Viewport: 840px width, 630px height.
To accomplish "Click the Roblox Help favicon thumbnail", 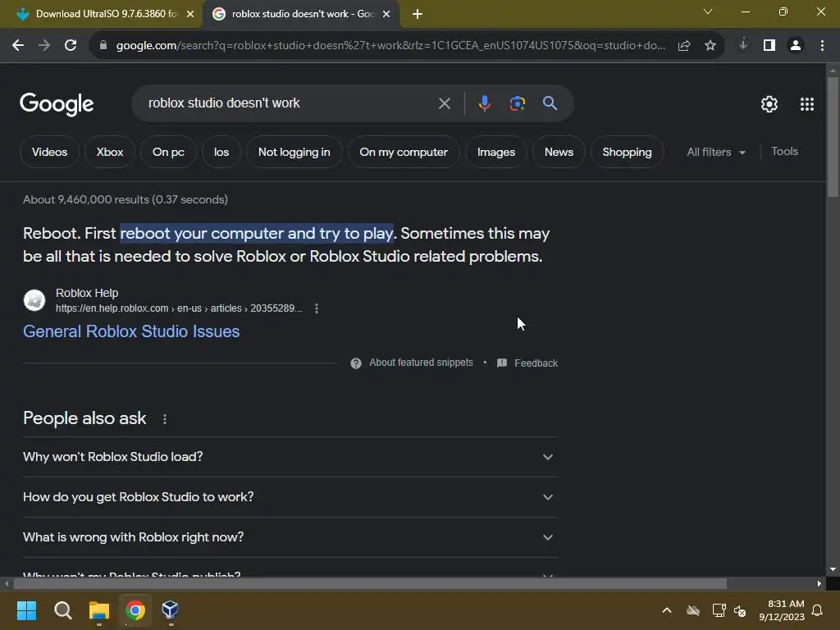I will pyautogui.click(x=34, y=300).
